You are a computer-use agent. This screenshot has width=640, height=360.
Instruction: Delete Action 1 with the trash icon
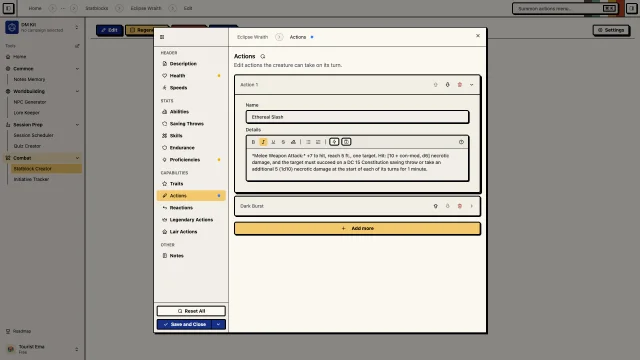(x=460, y=85)
